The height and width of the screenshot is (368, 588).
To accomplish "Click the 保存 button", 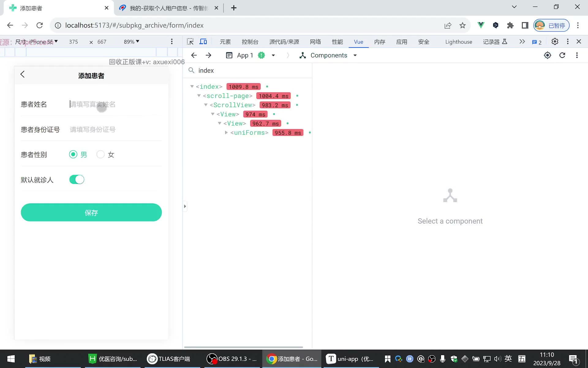I will tap(91, 212).
